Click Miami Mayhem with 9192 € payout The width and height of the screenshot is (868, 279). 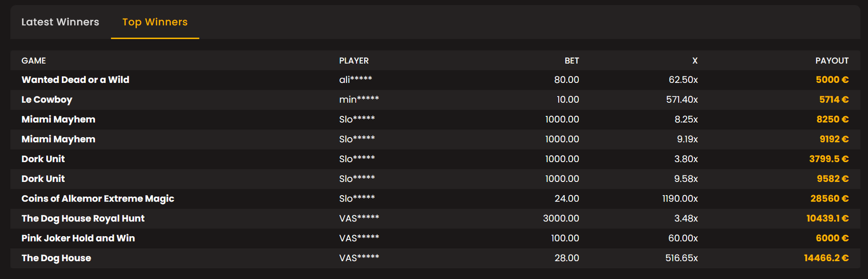click(x=58, y=139)
